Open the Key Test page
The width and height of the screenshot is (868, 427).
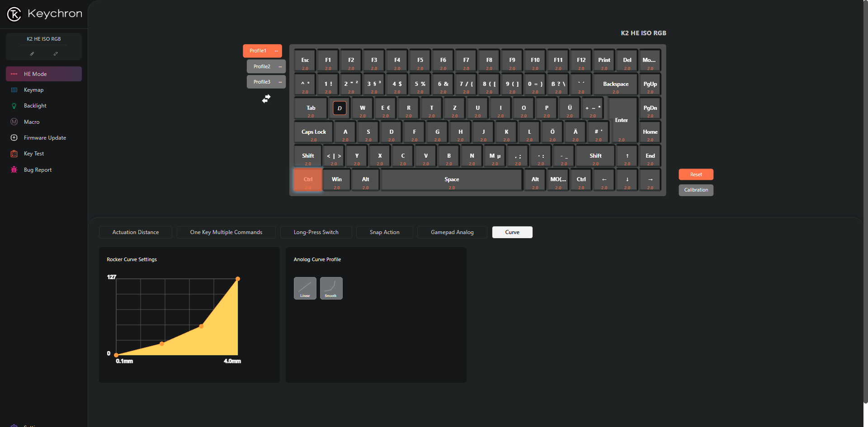[x=44, y=154]
